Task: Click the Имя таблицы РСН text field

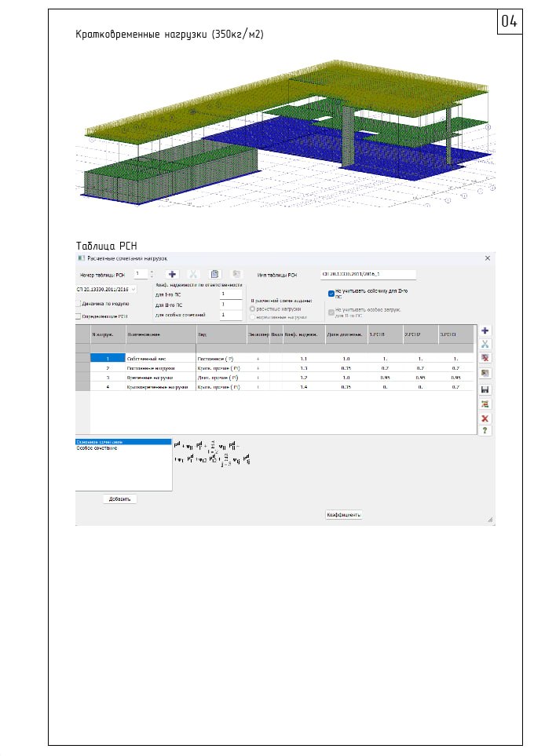Action: click(x=368, y=274)
